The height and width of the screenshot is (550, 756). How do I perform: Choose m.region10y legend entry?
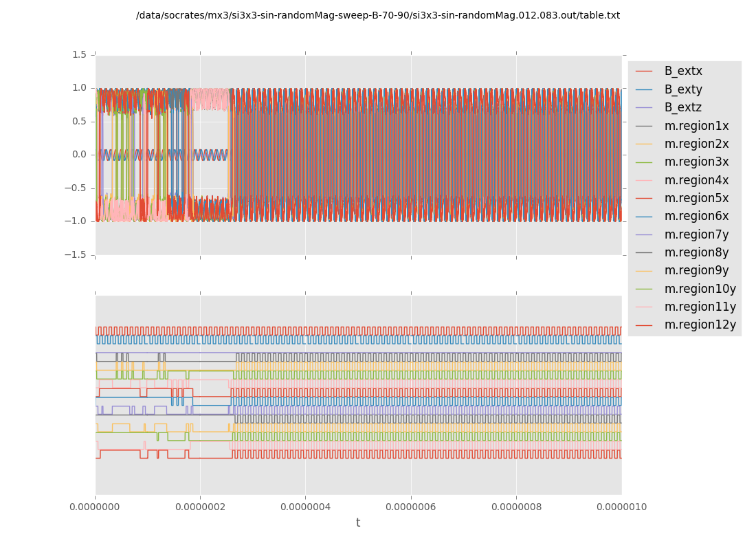click(x=700, y=289)
